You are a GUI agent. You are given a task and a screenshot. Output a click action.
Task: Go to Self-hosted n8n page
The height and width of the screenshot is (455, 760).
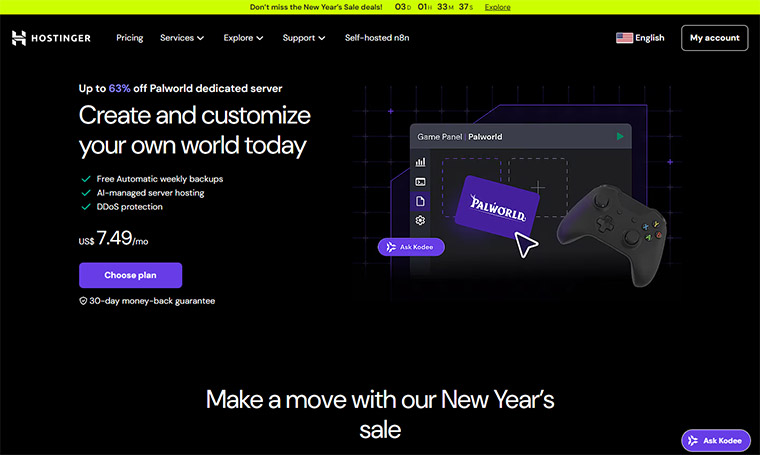coord(377,38)
